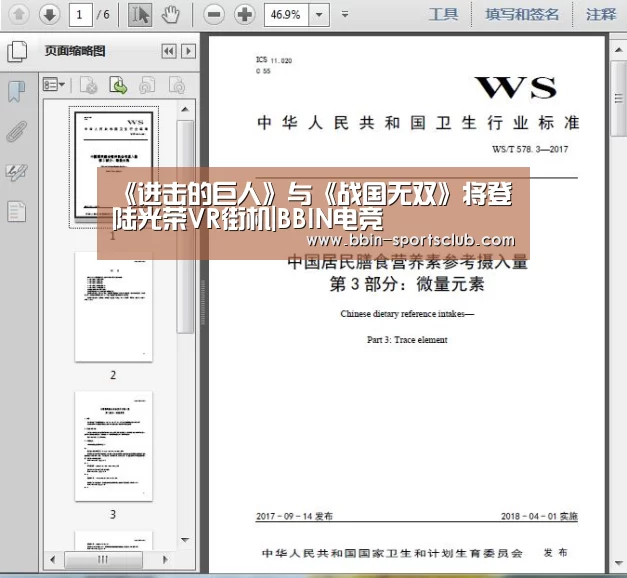
Task: Click the 页面缩略图 panel title
Action: tap(75, 51)
